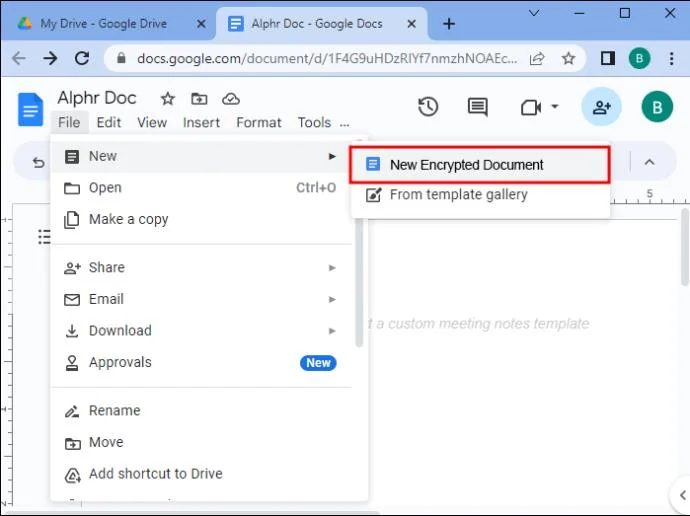690x516 pixels.
Task: Select New Encrypted Document
Action: tap(480, 165)
